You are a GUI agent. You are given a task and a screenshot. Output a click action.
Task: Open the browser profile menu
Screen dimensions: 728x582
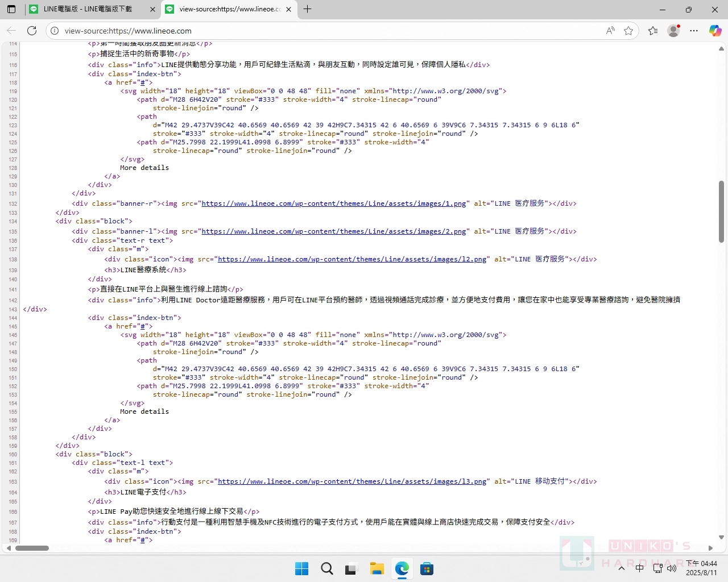pos(673,31)
